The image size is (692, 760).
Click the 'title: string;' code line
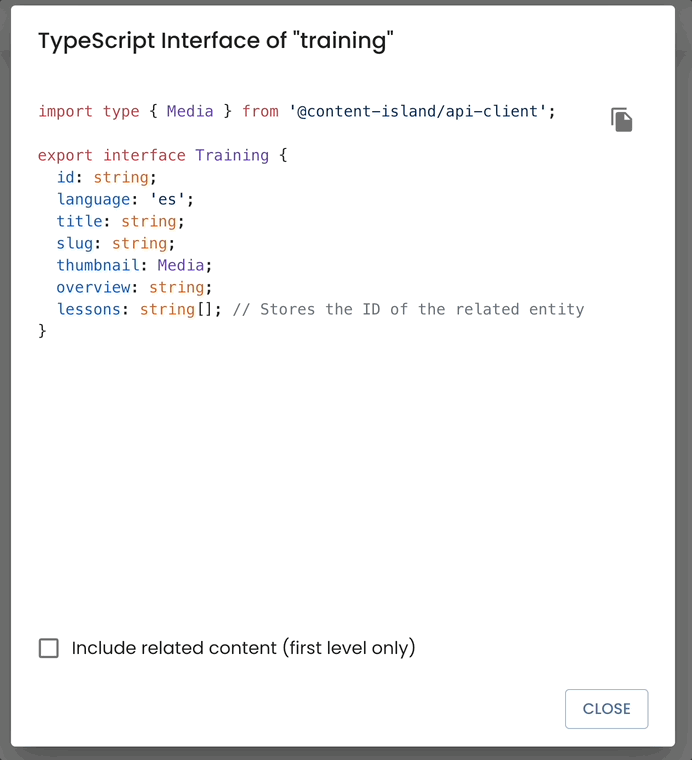coord(120,222)
